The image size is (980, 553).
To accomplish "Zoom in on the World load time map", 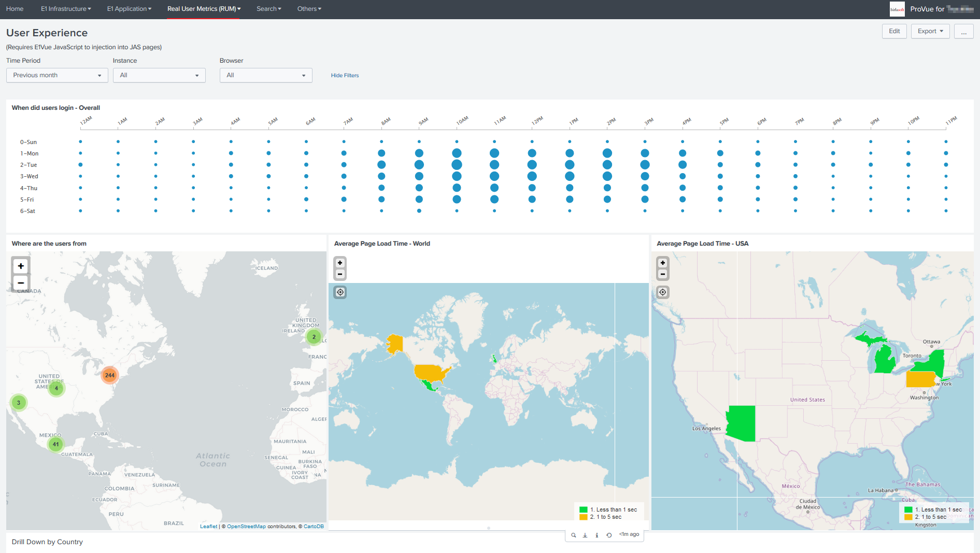I will point(340,263).
